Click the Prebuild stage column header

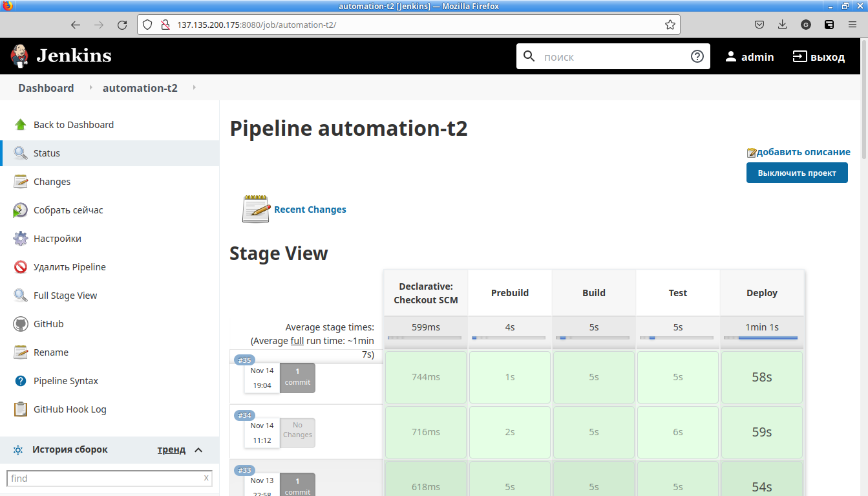[x=510, y=293]
